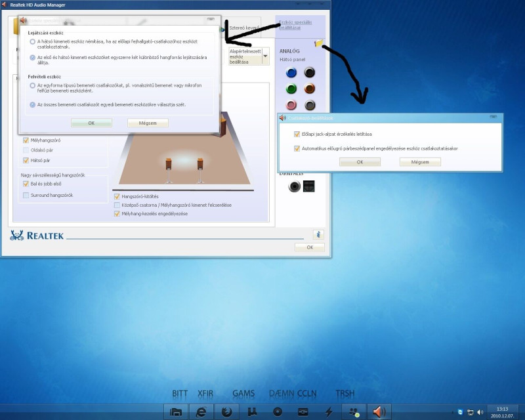The width and height of the screenshot is (525, 420).
Task: Click Mégsem in the connector settings dialog
Action: [420, 162]
